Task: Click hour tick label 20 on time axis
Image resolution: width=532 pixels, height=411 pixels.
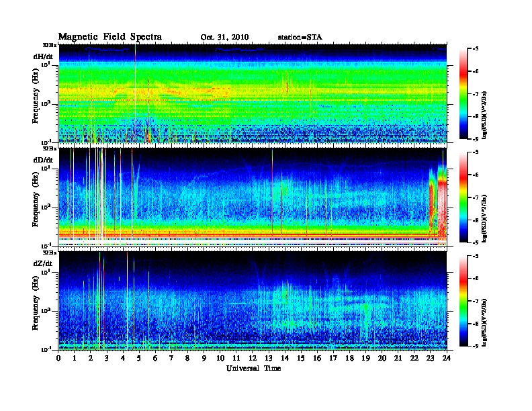Action: pyautogui.click(x=382, y=358)
